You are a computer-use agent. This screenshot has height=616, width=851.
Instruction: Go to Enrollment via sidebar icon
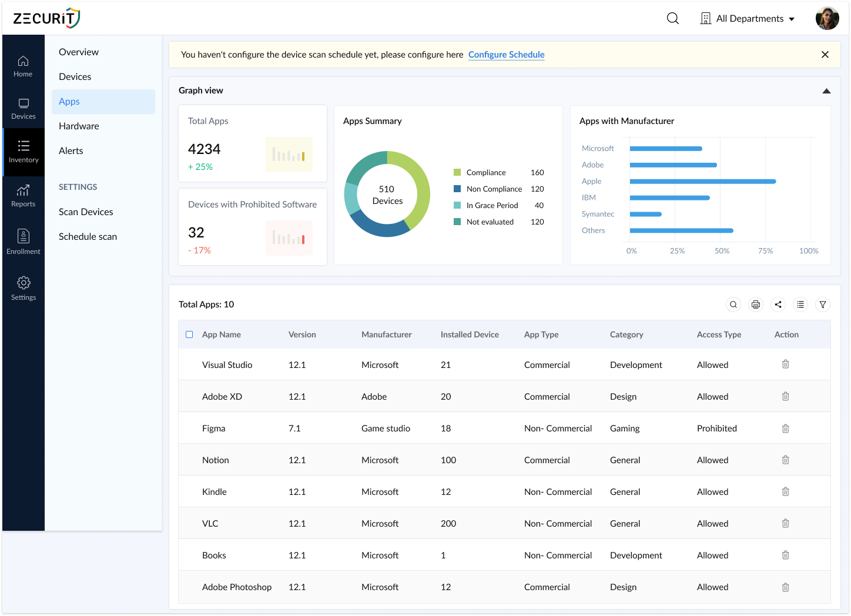pyautogui.click(x=23, y=239)
